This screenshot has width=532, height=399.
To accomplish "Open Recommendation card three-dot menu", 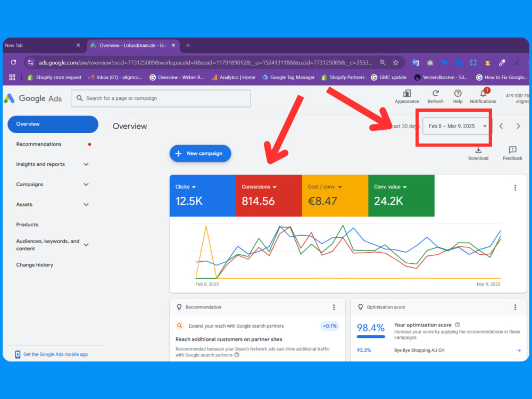I will 334,307.
